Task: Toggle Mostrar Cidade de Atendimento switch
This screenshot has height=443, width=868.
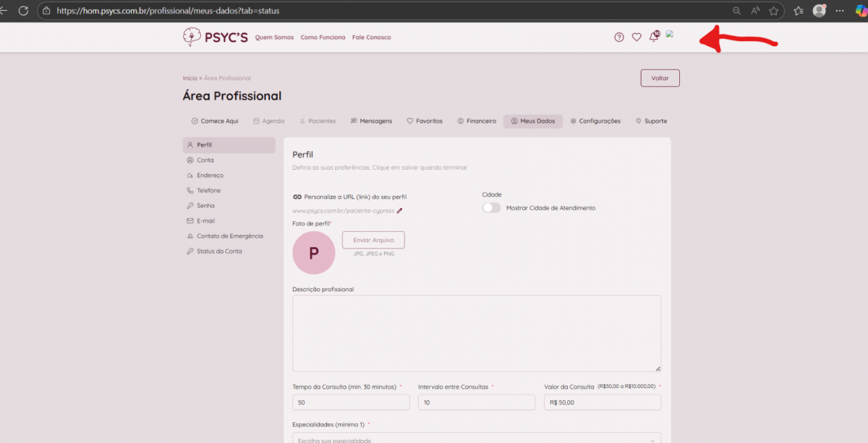Action: (x=492, y=208)
